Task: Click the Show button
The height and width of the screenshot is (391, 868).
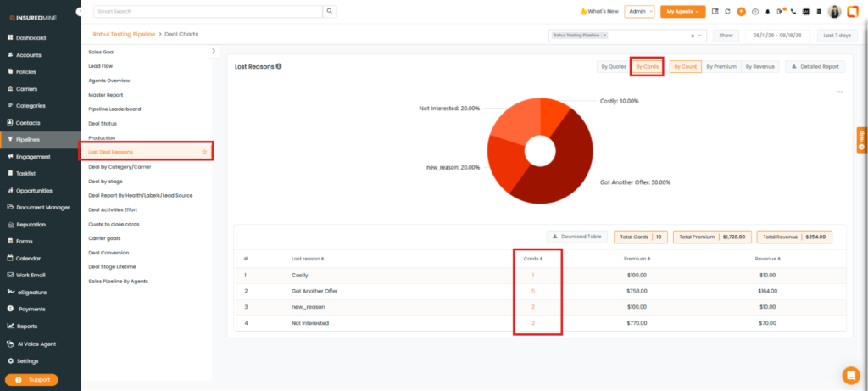Action: coord(726,36)
